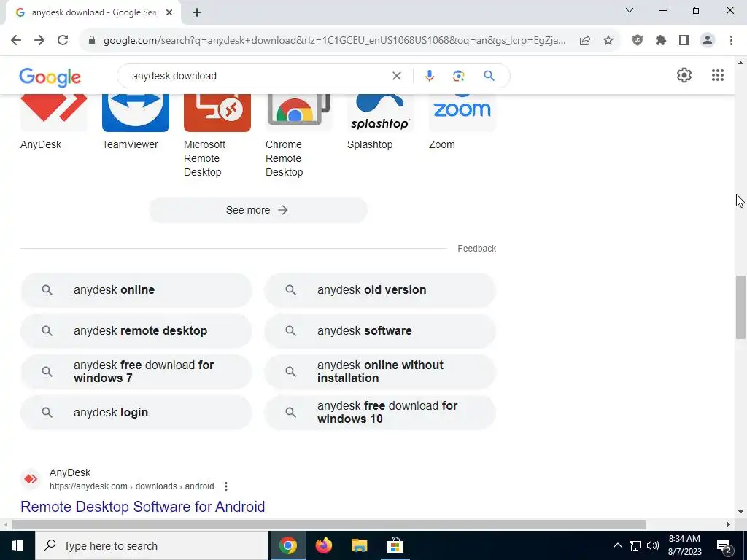Screen dimensions: 747x560
Task: Open the Zoom app thumbnail
Action: point(462,112)
